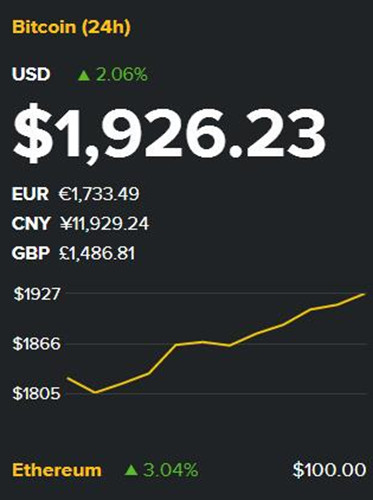Click the 2.06% change percentage

[x=122, y=74]
